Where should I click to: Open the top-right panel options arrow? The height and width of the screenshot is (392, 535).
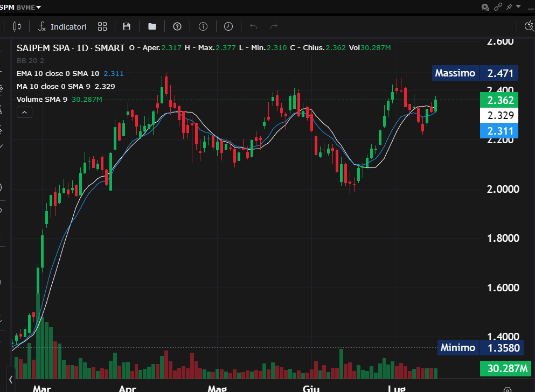[519, 6]
